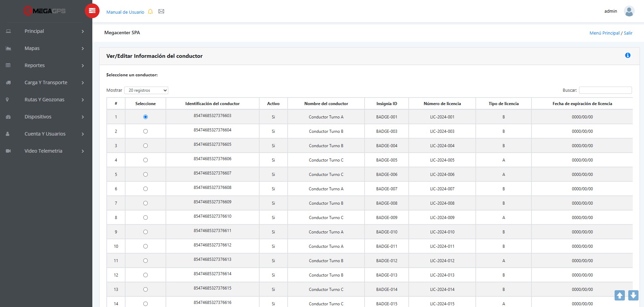The height and width of the screenshot is (307, 644).
Task: Sort by Nombre del conductor column
Action: (x=326, y=104)
